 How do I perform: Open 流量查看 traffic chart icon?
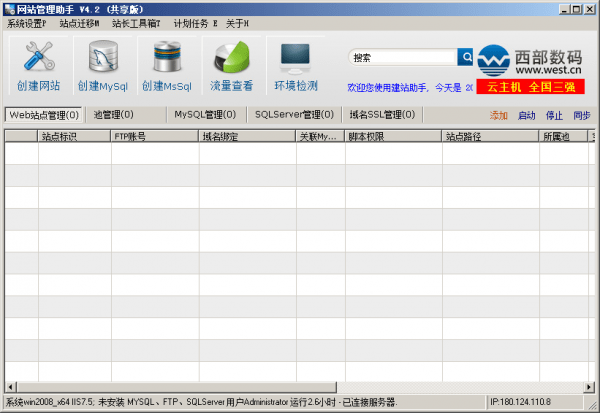[x=231, y=58]
